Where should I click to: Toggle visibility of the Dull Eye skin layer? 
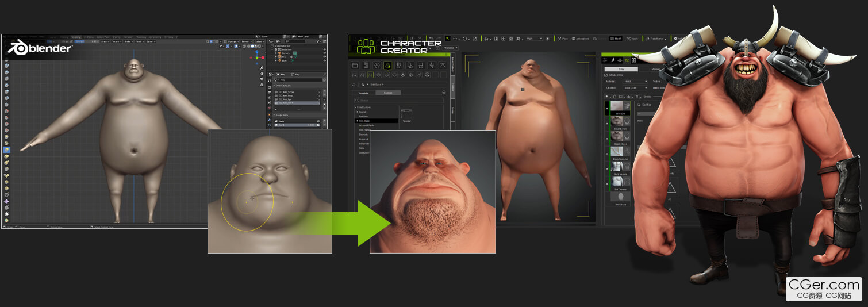(x=607, y=108)
